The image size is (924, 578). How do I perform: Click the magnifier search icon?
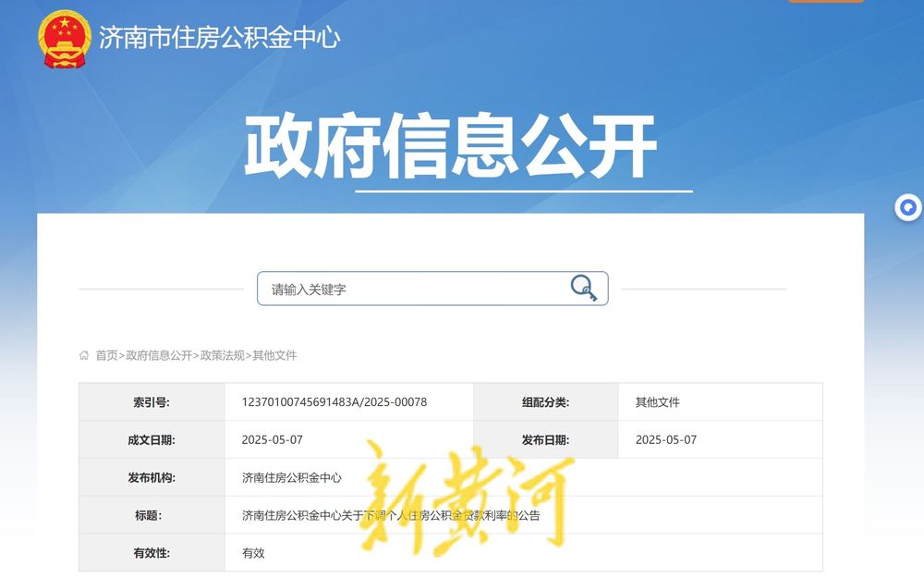pyautogui.click(x=583, y=288)
